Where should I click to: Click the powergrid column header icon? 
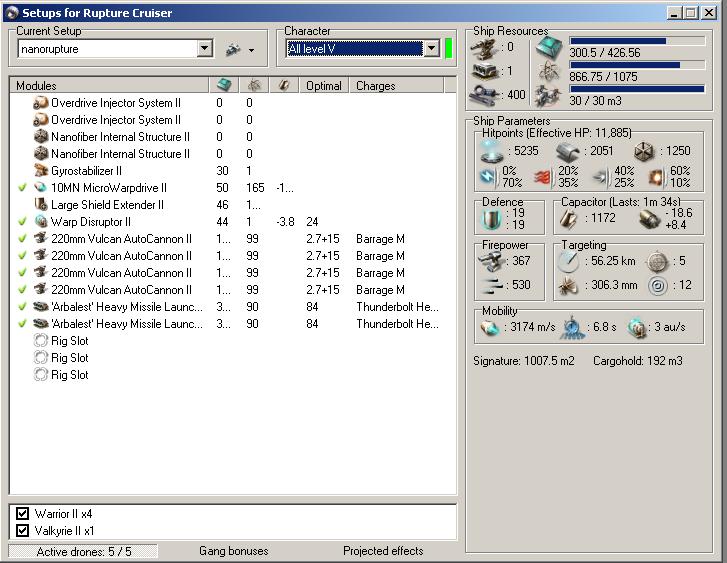pos(254,85)
